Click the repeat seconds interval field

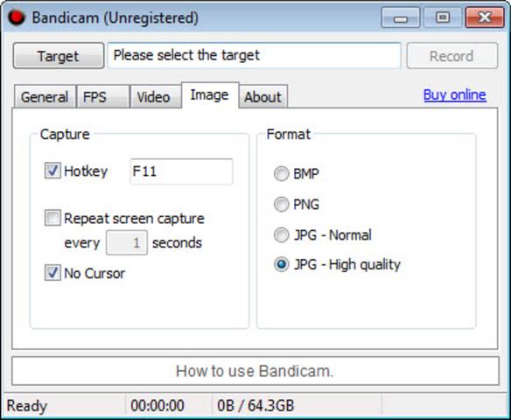127,242
